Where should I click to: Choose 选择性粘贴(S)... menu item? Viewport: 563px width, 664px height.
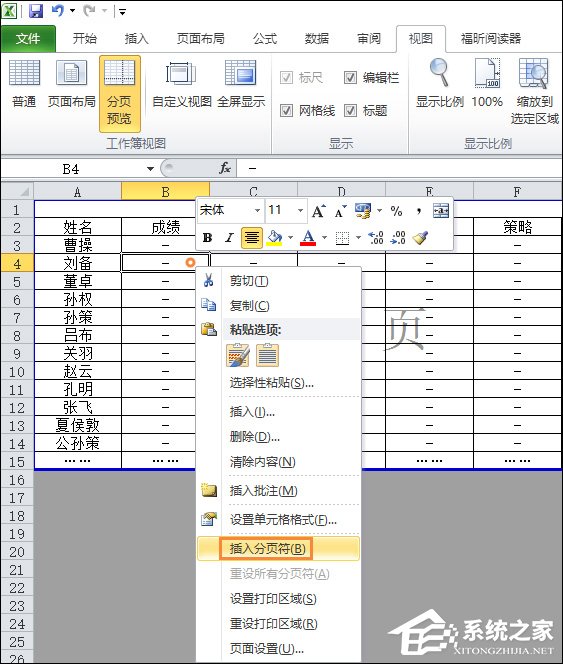coord(278,383)
